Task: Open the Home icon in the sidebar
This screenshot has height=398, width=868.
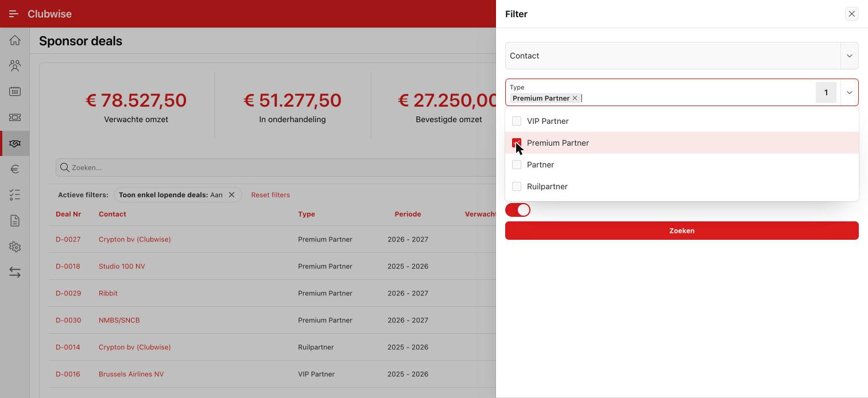Action: coord(15,40)
